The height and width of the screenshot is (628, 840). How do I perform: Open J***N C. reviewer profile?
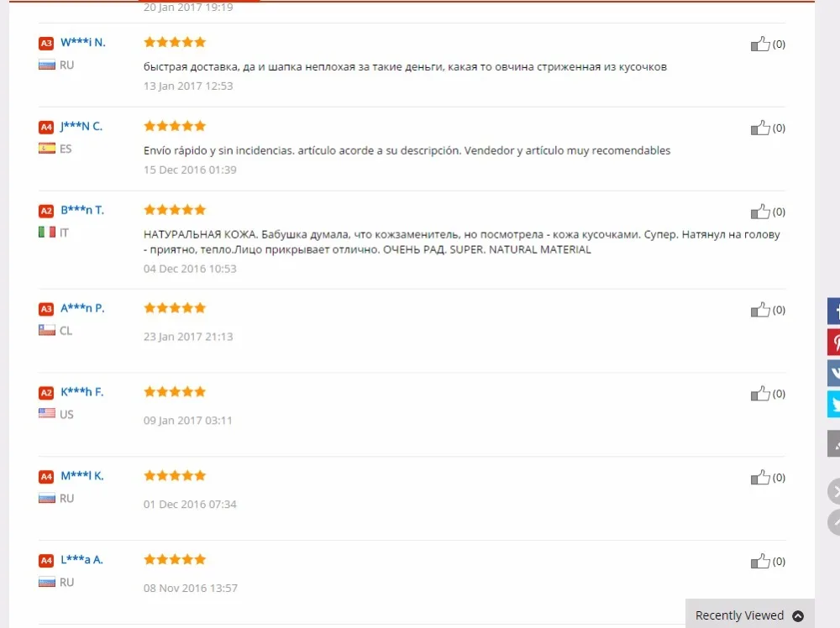tap(81, 126)
